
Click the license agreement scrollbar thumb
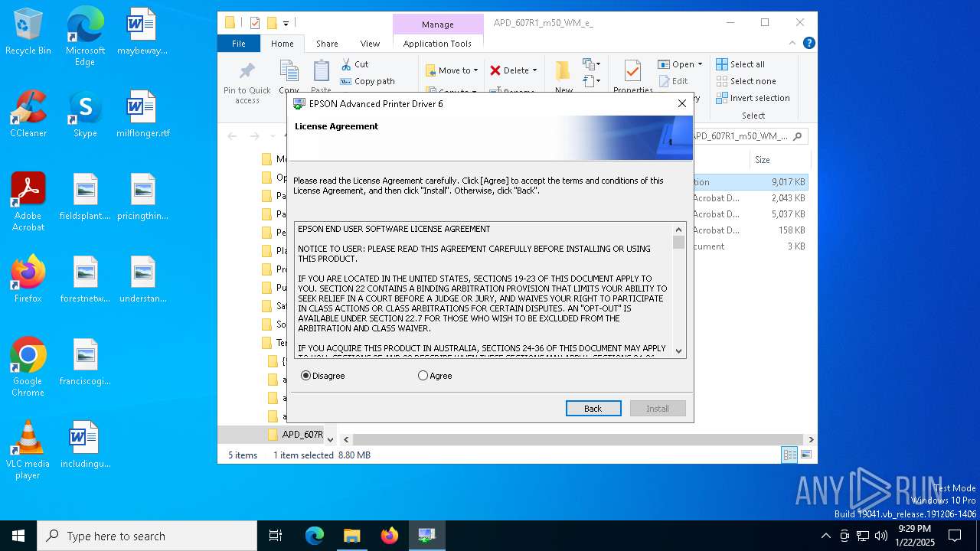tap(678, 242)
